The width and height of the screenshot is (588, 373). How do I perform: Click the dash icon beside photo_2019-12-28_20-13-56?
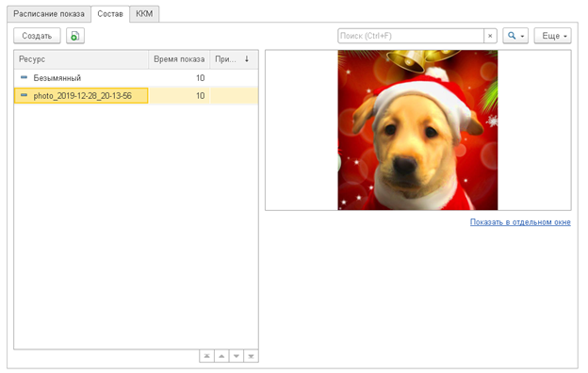click(x=24, y=95)
